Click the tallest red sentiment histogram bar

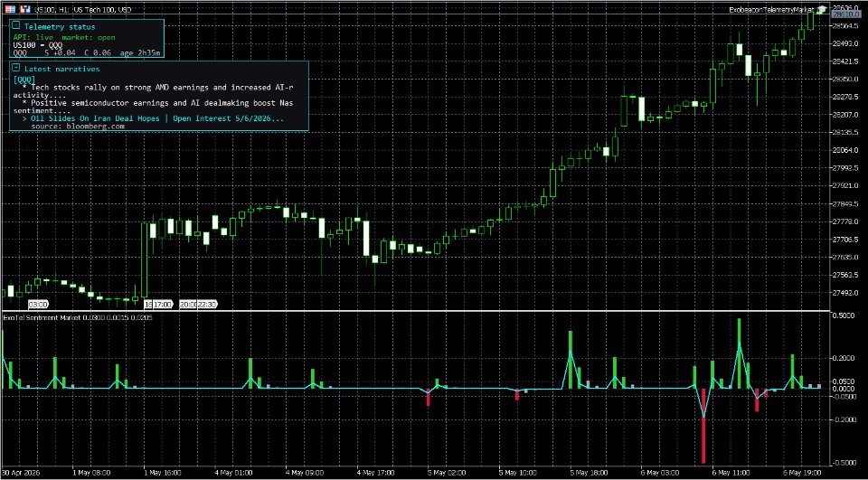pos(703,425)
